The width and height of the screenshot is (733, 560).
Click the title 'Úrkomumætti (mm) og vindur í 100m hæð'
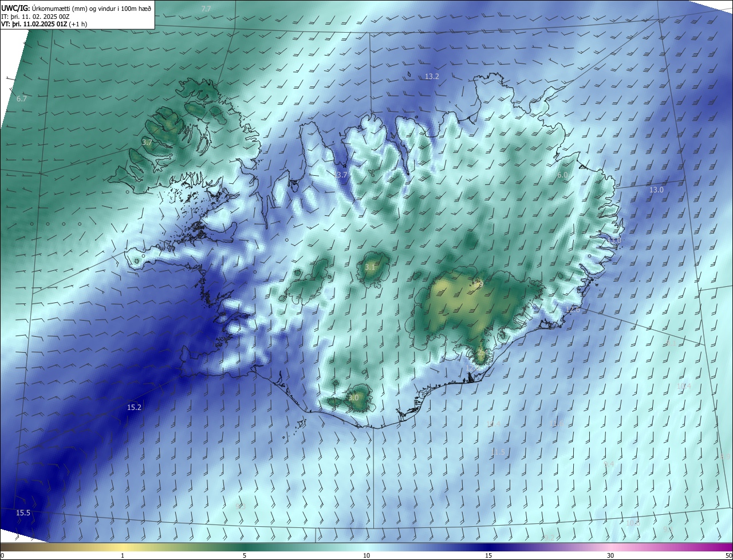coord(92,8)
